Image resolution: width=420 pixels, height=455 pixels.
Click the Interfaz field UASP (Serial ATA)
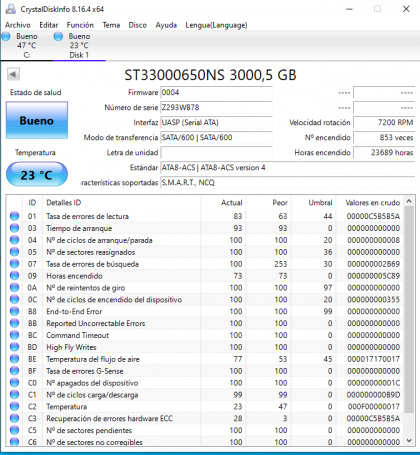pos(216,122)
